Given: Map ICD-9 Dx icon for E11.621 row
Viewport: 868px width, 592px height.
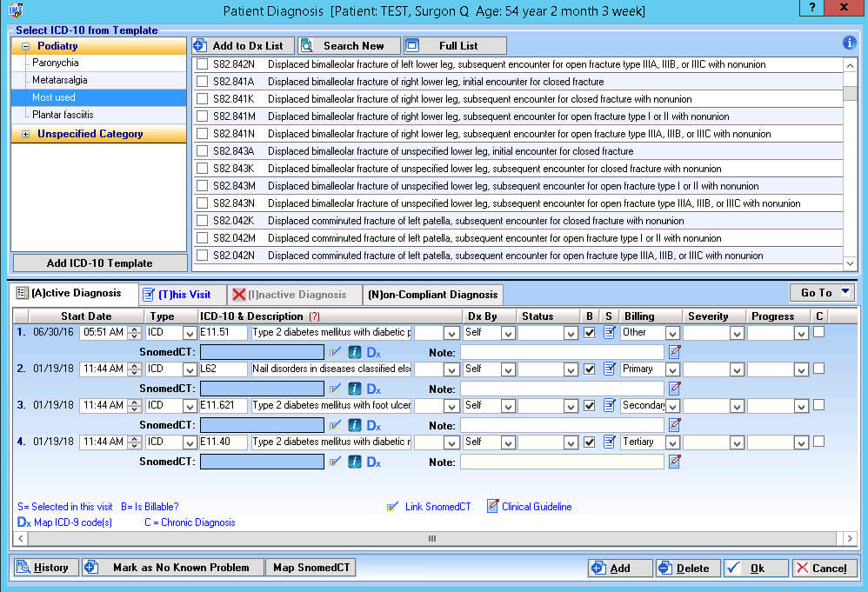Looking at the screenshot, I should [x=374, y=425].
